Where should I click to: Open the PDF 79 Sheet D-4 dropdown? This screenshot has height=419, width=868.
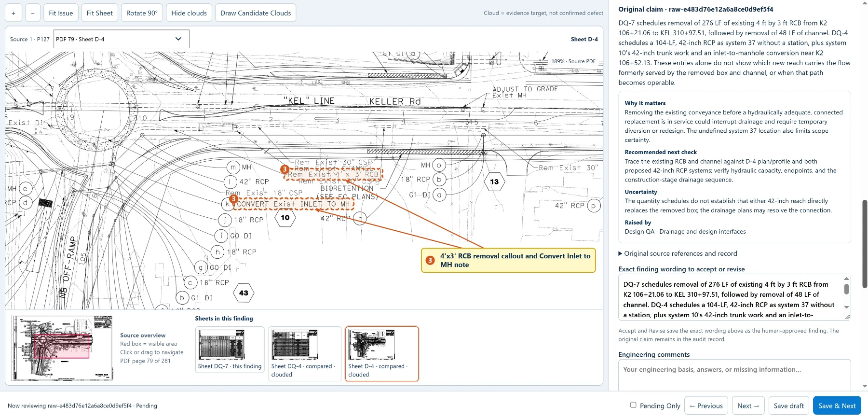(122, 39)
